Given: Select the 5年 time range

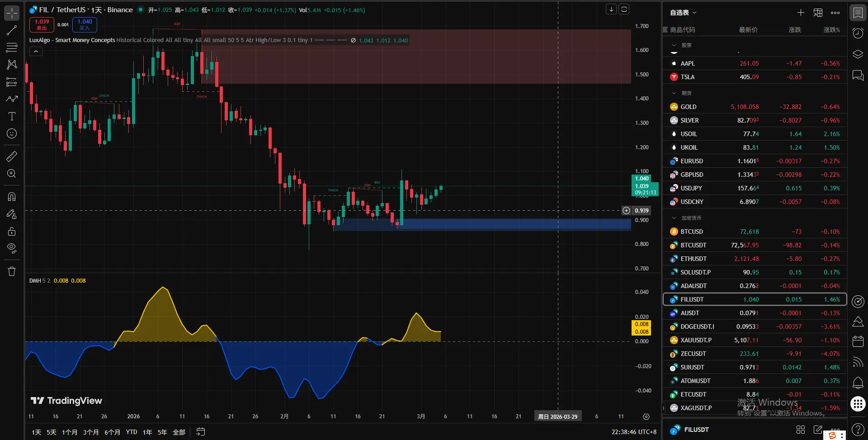Looking at the screenshot, I should (162, 432).
